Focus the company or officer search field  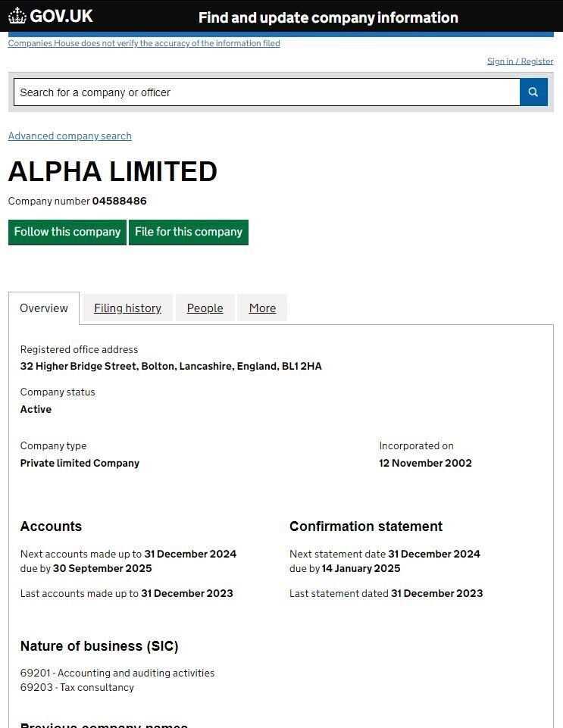[x=266, y=92]
